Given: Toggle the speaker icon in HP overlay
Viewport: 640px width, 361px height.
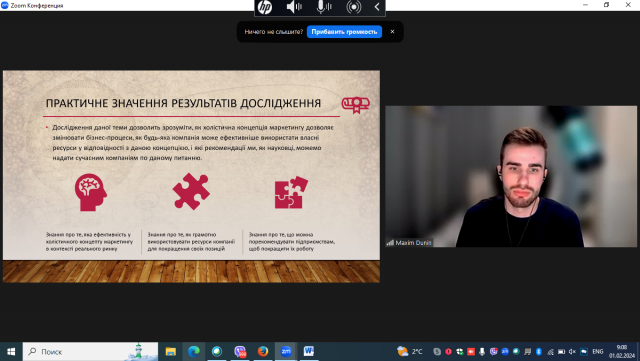Looking at the screenshot, I should 293,7.
